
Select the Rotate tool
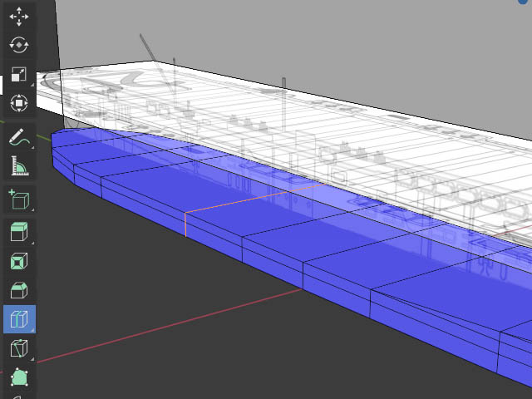[19, 45]
